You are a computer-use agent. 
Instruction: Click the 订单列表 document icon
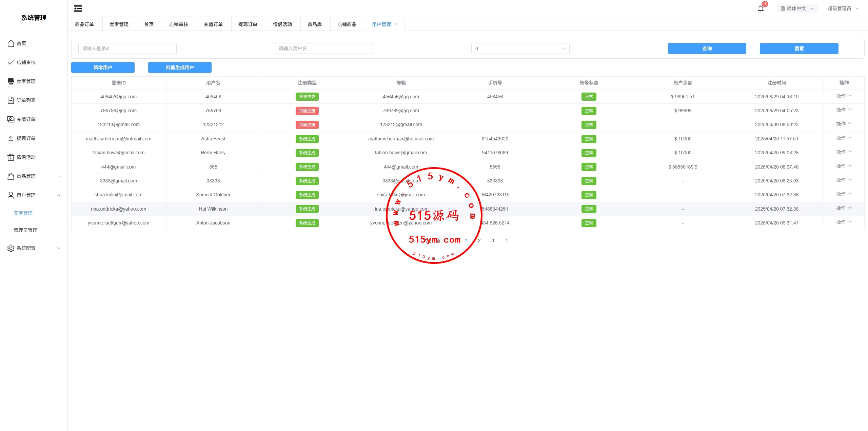11,100
